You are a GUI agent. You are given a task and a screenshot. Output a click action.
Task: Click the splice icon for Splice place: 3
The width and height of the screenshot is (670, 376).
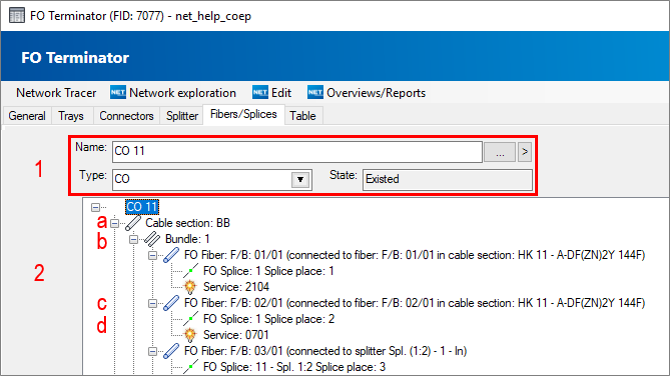[190, 367]
